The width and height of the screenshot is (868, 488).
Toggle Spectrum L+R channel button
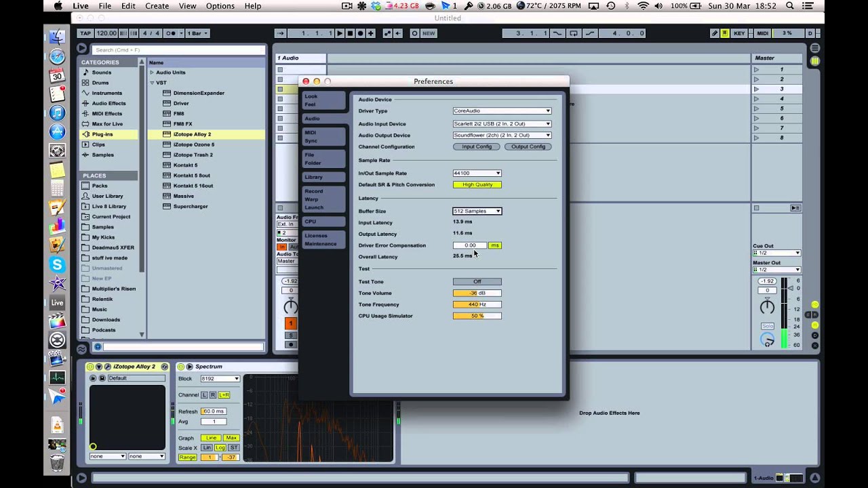coord(224,394)
